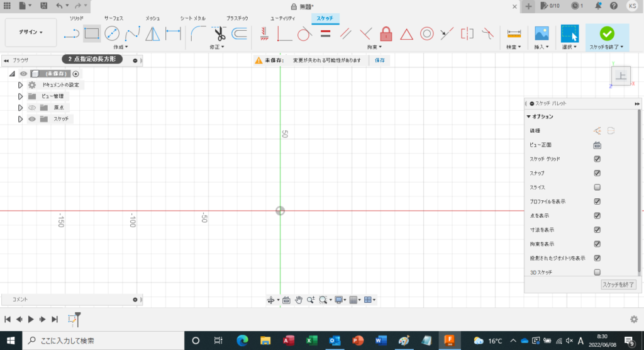Apply Horizontal/Vertical constraint

(x=264, y=34)
